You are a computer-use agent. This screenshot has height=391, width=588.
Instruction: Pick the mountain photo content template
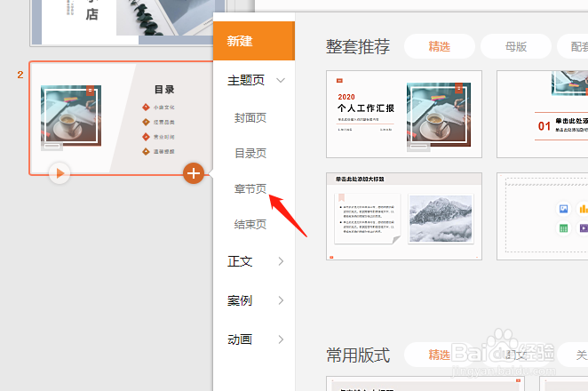(x=404, y=216)
